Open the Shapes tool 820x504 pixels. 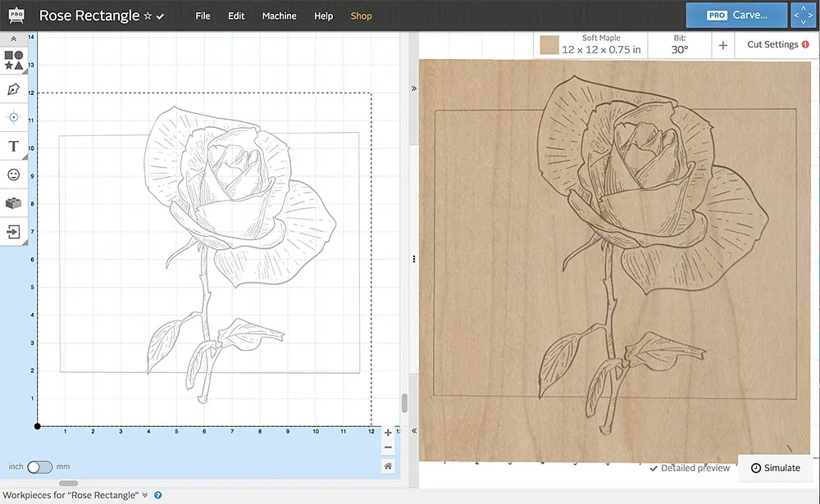13,60
